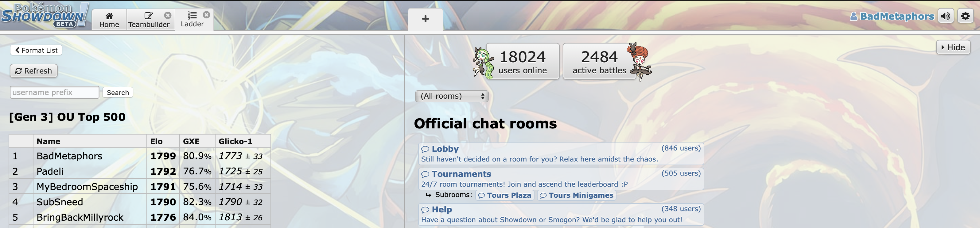Click the Pokémon Showdown logo

[x=45, y=15]
